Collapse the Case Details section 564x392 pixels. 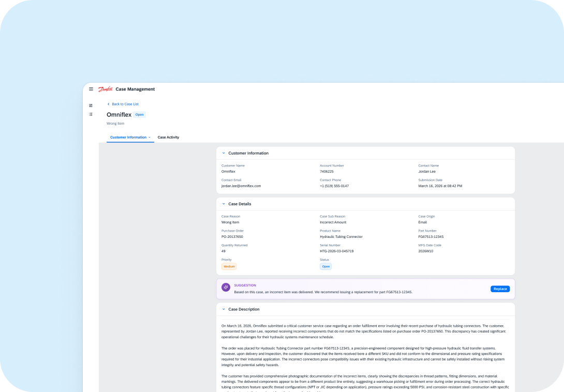pyautogui.click(x=223, y=204)
